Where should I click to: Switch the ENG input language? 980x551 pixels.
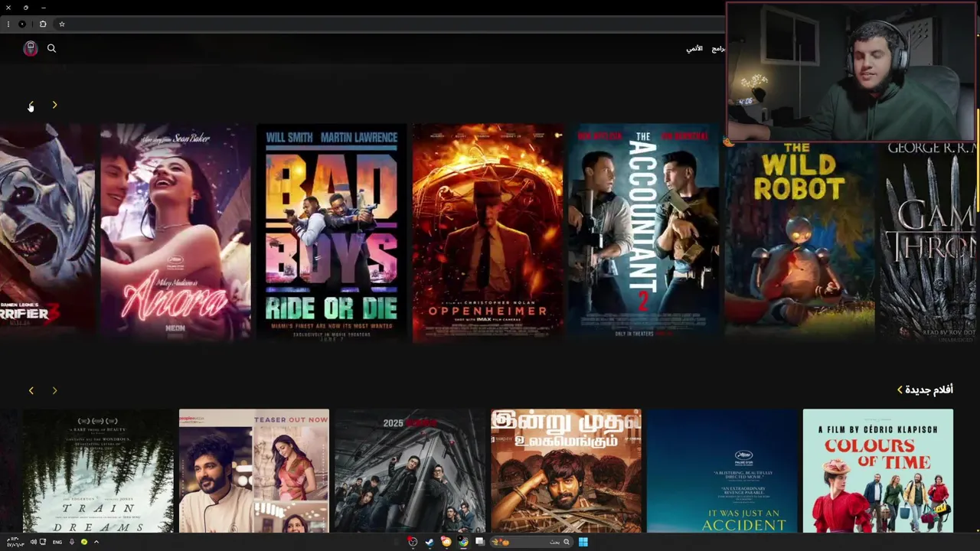click(57, 542)
